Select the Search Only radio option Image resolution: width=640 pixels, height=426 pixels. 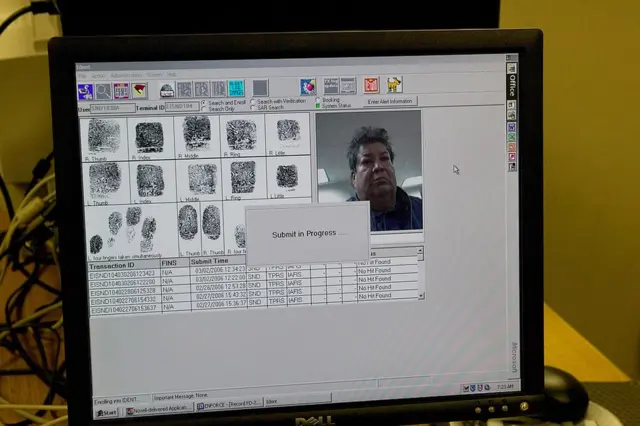tap(204, 107)
